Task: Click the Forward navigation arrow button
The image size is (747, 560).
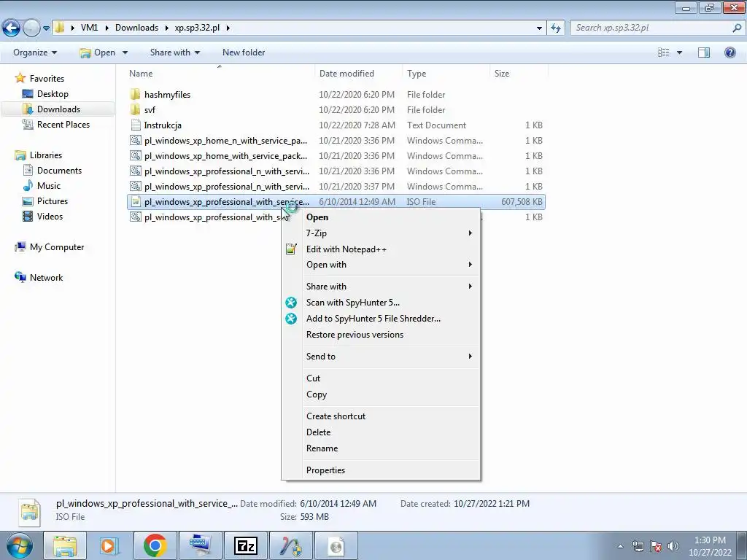Action: click(31, 28)
